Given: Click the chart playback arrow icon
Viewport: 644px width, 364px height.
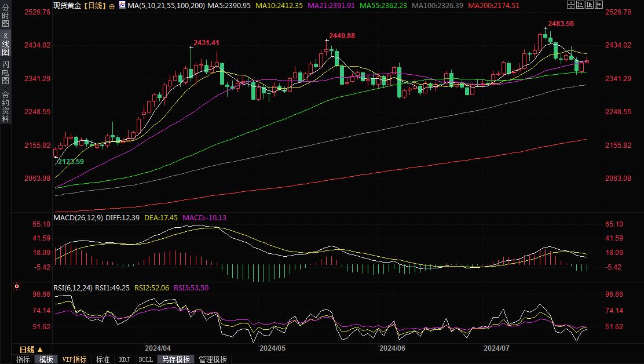Looking at the screenshot, I should (590, 5).
